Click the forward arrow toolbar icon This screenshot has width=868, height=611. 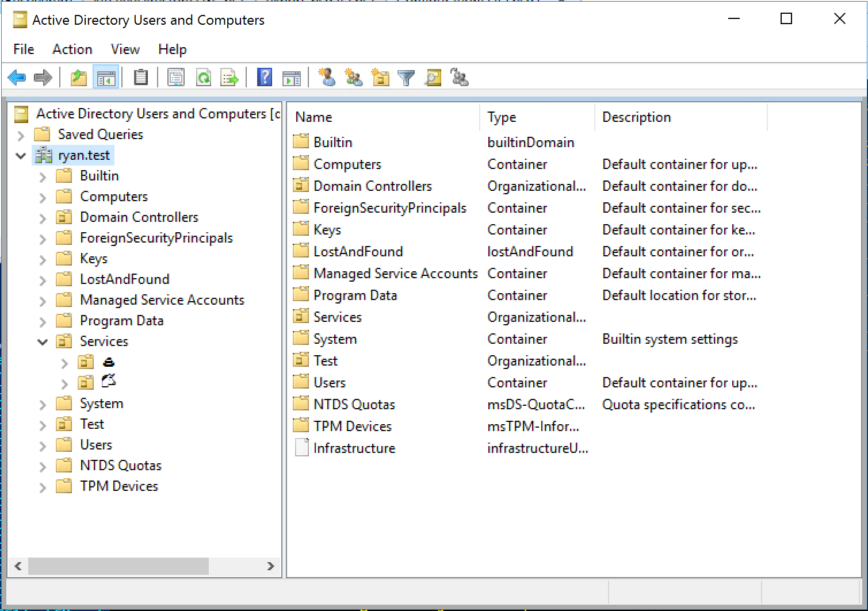(x=43, y=77)
